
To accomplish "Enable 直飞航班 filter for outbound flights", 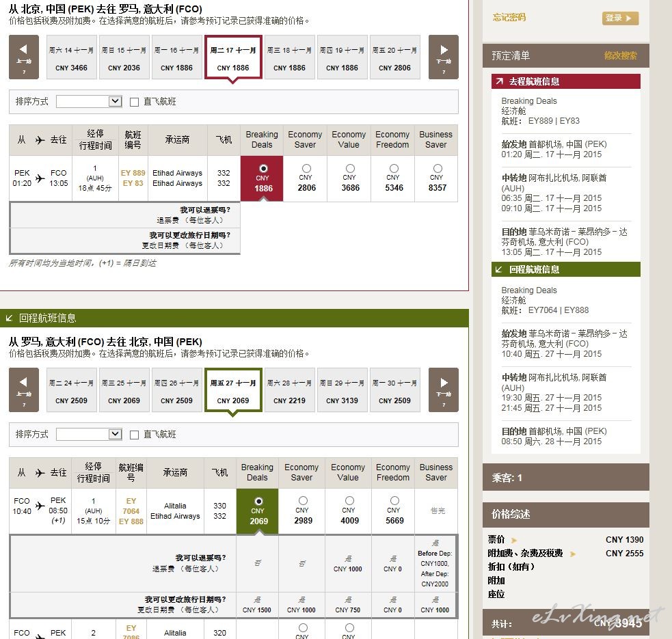I will pyautogui.click(x=134, y=102).
